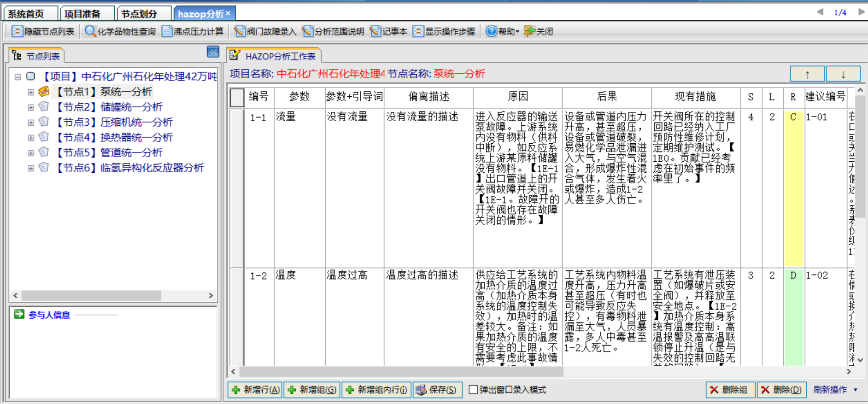Switch to 项目准备 tab
This screenshot has width=868, height=404.
point(87,13)
